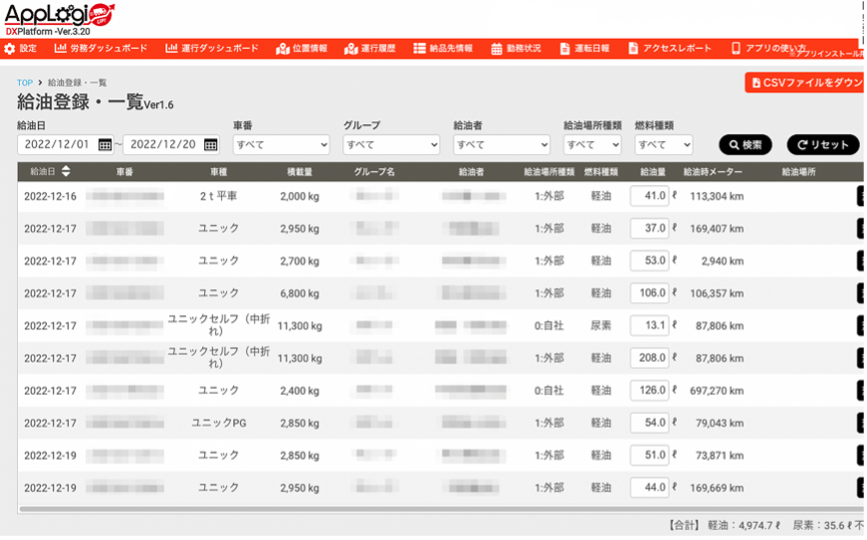The height and width of the screenshot is (540, 867).
Task: Open 運転日報 menu item
Action: pos(585,48)
